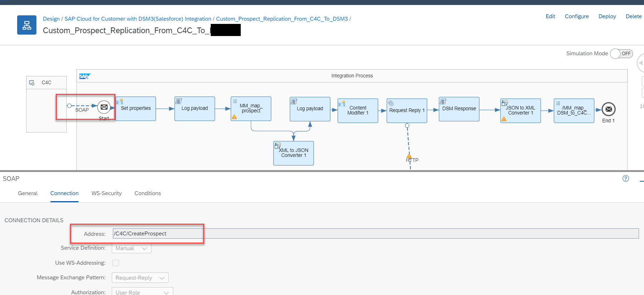This screenshot has height=295, width=644.
Task: Open the General tab
Action: coord(28,193)
